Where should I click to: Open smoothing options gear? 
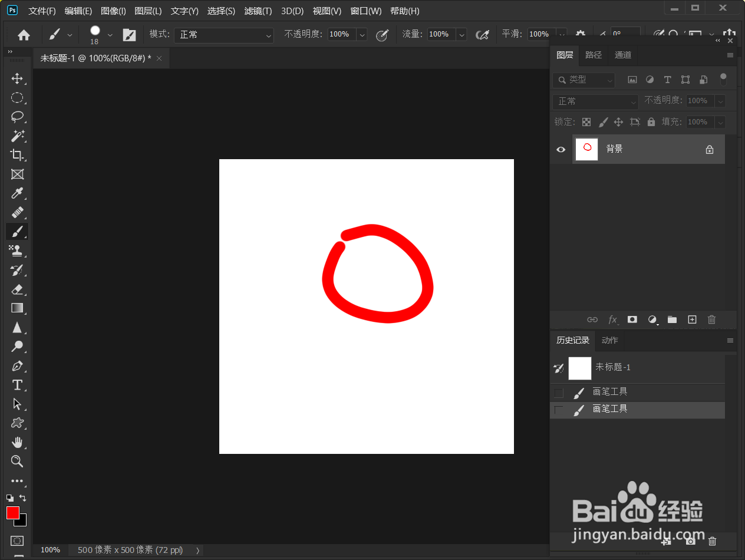coord(580,35)
